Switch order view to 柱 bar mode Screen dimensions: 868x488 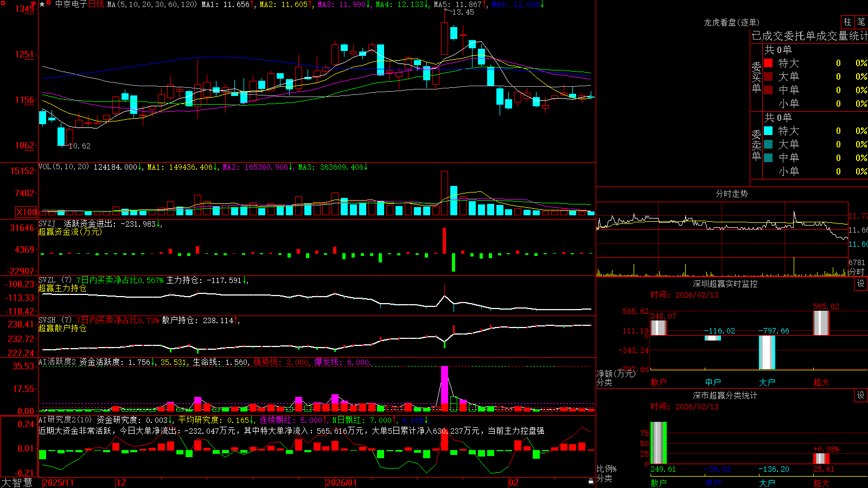click(847, 22)
